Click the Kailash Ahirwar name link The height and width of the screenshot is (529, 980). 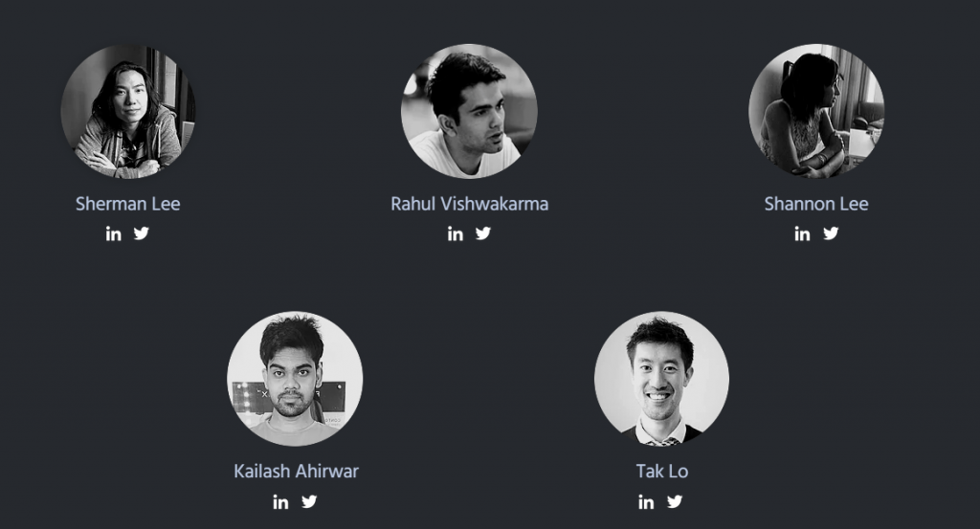point(297,471)
